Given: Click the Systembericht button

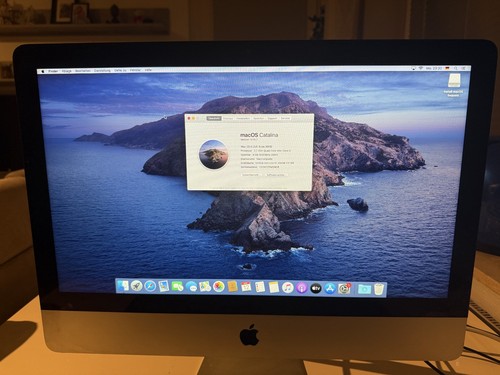Looking at the screenshot, I should click(250, 175).
